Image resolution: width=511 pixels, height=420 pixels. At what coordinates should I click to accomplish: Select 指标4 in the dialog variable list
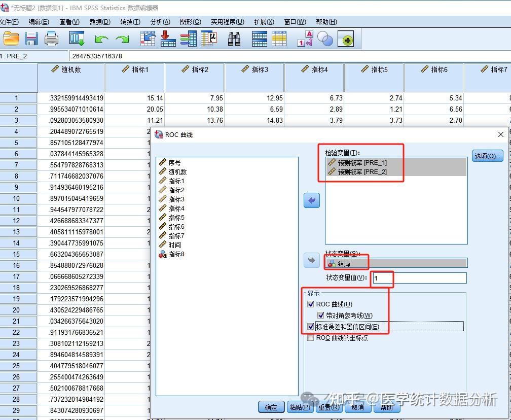coord(171,208)
